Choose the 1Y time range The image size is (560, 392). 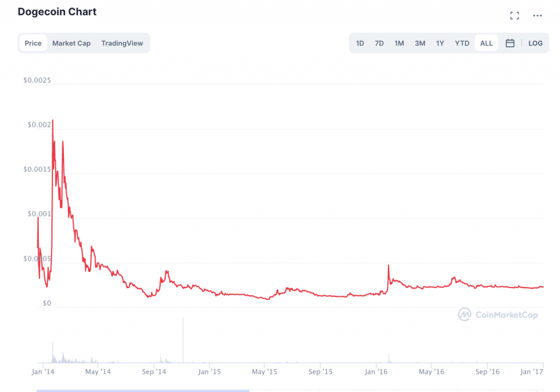coord(440,43)
